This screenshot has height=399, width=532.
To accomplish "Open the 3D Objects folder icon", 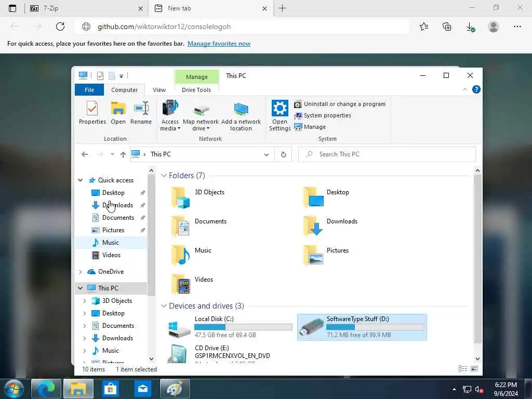I will tap(180, 198).
